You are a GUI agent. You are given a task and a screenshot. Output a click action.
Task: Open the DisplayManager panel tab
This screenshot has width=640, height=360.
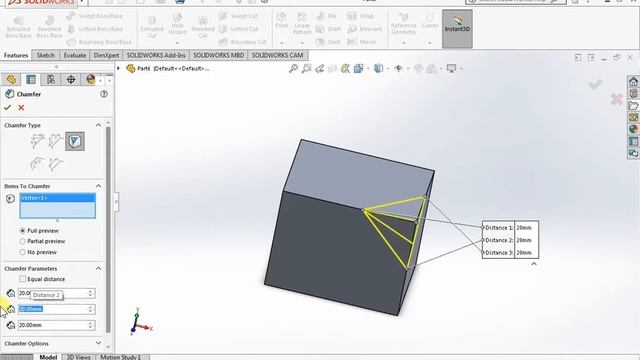point(90,79)
